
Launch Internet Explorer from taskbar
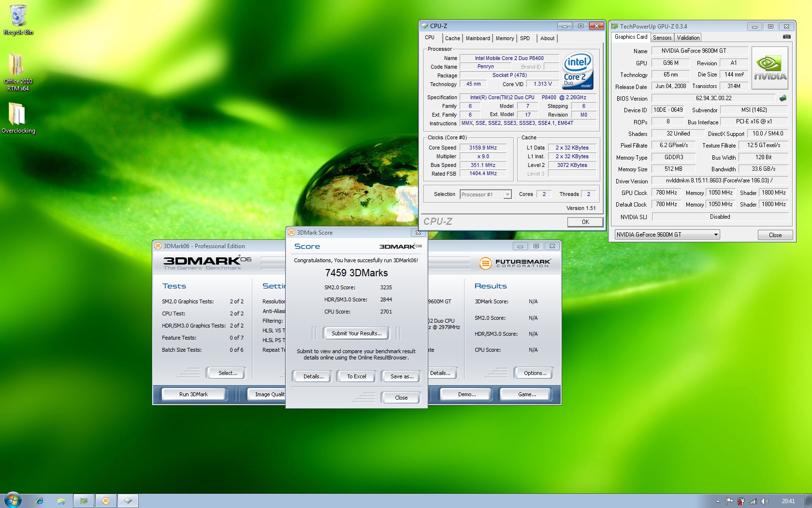(x=39, y=501)
